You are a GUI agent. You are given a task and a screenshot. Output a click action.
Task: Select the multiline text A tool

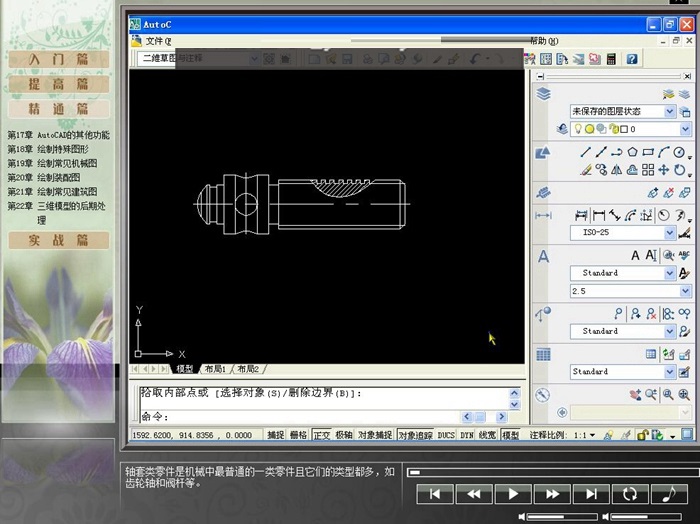click(x=634, y=255)
